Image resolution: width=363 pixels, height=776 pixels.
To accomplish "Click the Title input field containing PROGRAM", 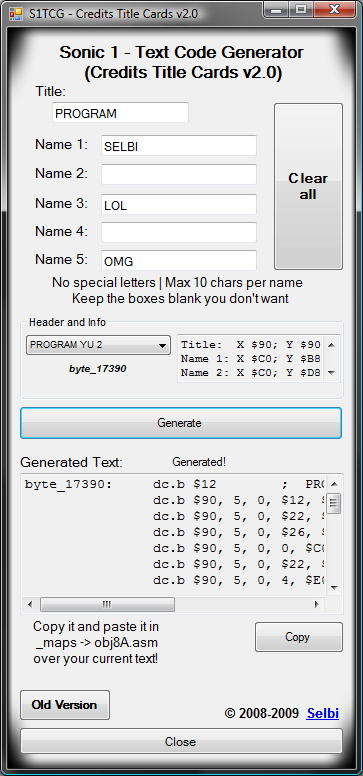I will click(120, 113).
